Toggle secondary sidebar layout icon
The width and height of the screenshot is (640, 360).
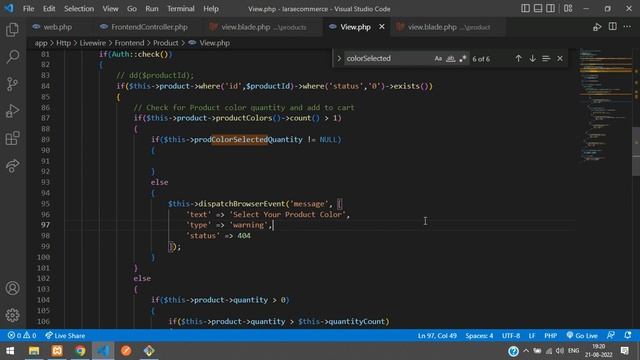coord(551,9)
